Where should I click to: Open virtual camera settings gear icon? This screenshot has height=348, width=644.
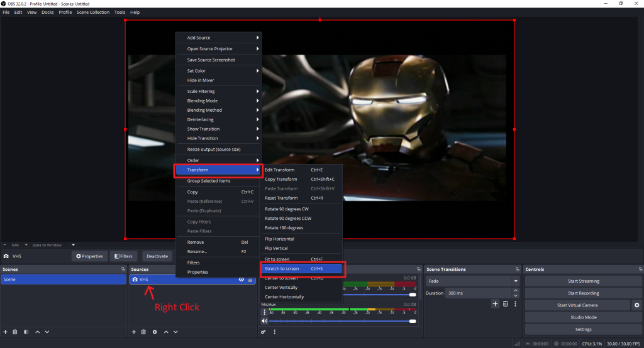click(636, 305)
